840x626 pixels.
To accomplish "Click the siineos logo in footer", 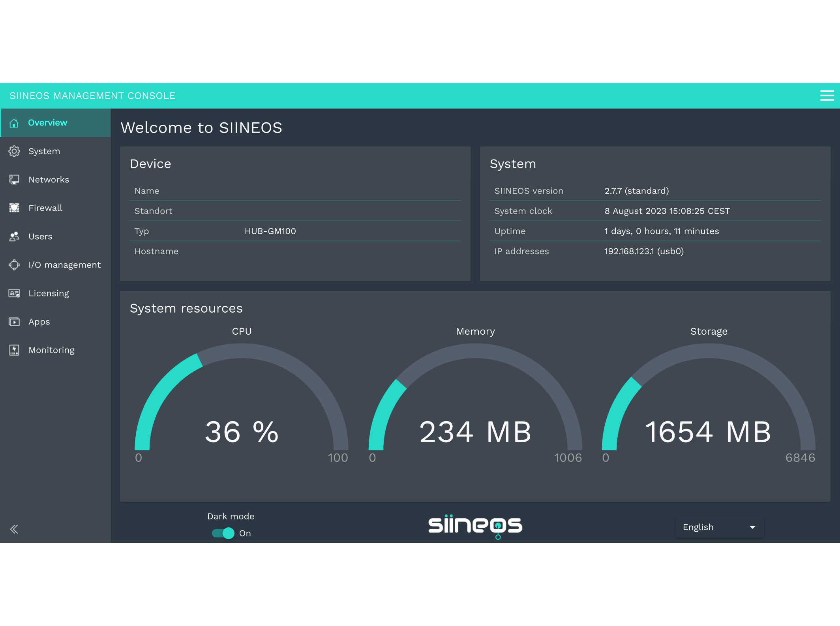I will click(475, 526).
